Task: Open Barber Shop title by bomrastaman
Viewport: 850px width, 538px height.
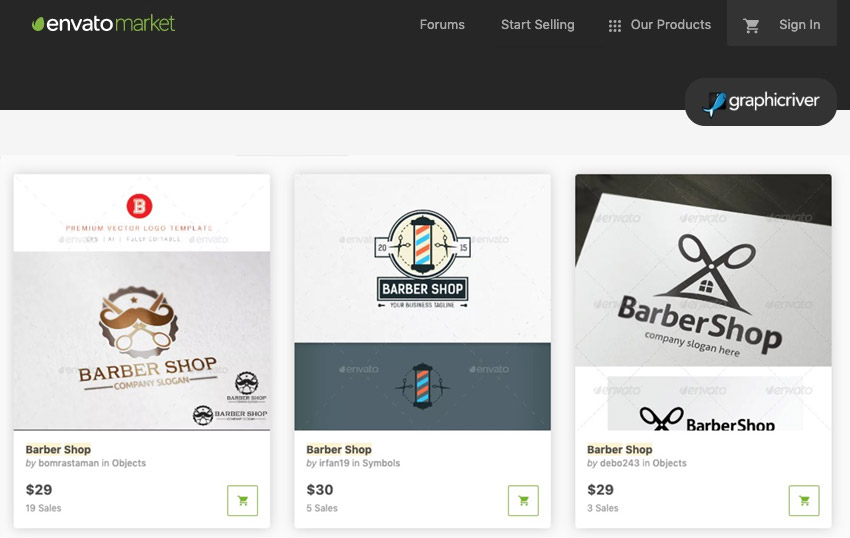Action: click(x=58, y=449)
